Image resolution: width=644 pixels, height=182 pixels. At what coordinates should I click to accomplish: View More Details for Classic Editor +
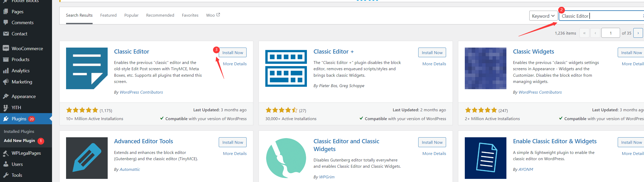point(434,64)
